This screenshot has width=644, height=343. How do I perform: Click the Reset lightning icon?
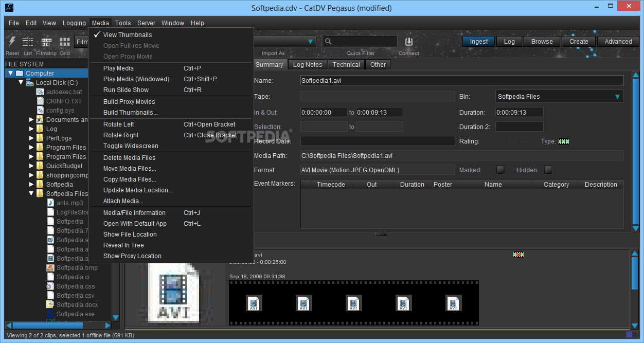(x=12, y=42)
